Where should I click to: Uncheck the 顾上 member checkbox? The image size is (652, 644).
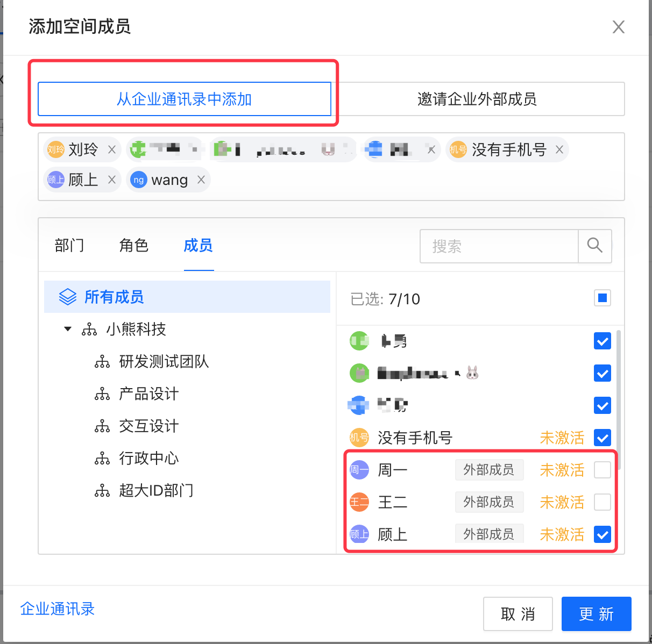[603, 534]
